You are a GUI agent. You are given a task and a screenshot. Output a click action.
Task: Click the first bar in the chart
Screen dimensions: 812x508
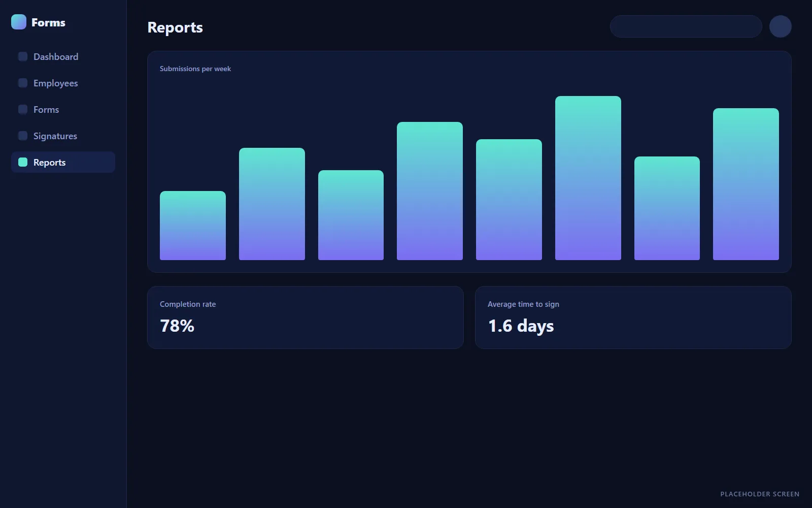(193, 226)
